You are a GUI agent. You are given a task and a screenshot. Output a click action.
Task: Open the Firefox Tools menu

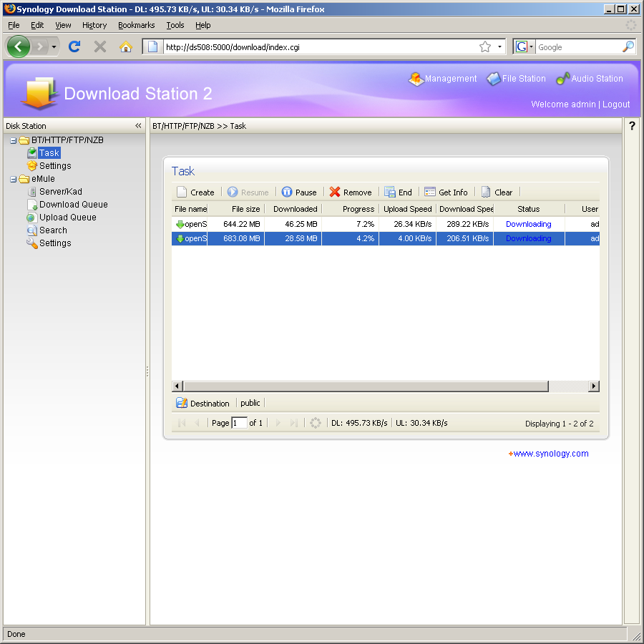click(x=175, y=26)
